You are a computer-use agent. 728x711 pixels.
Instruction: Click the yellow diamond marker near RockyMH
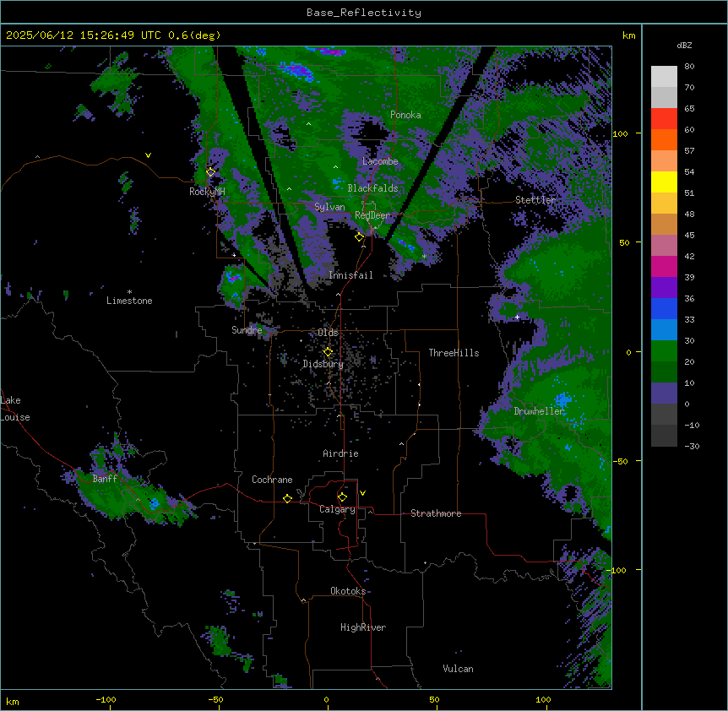pyautogui.click(x=211, y=172)
